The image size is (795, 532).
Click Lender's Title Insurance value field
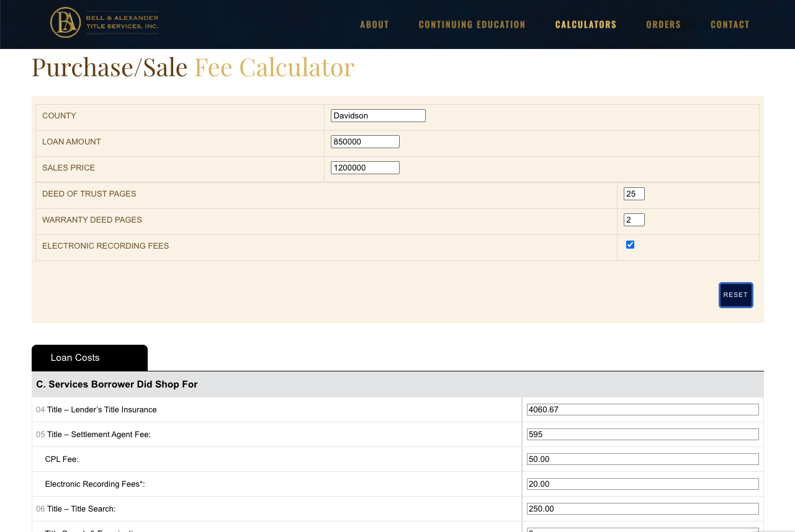pos(642,409)
